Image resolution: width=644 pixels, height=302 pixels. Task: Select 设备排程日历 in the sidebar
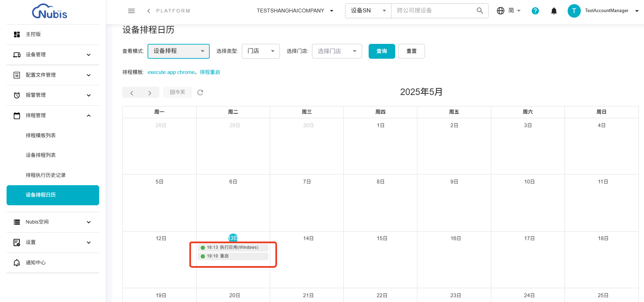pos(53,195)
